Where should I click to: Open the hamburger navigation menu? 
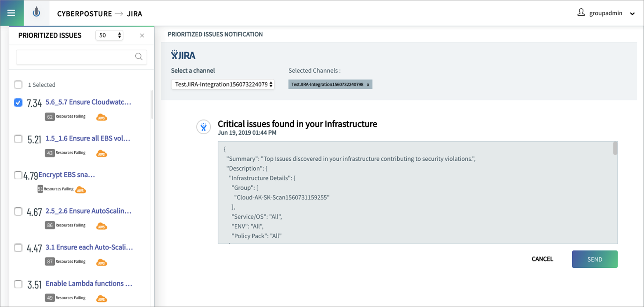pos(11,13)
